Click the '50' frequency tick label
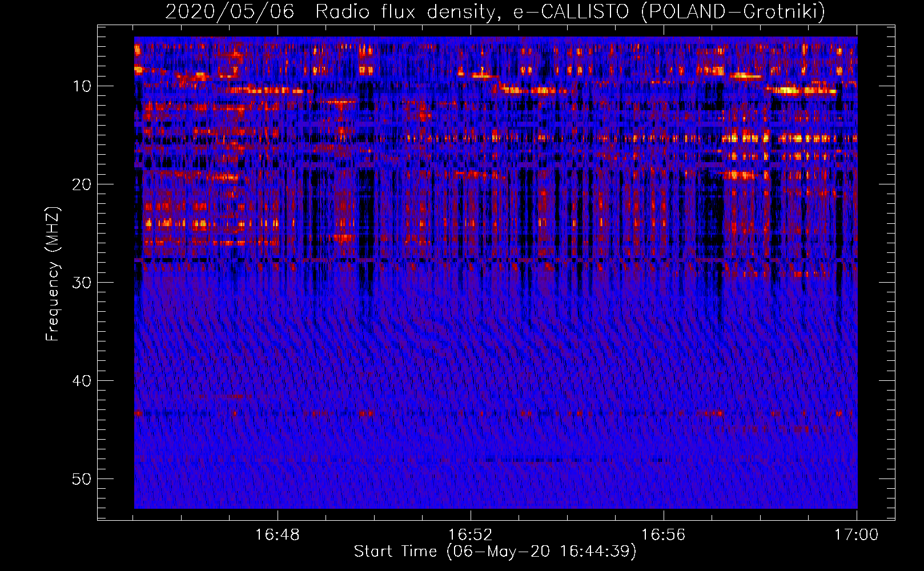The height and width of the screenshot is (571, 924). [82, 479]
